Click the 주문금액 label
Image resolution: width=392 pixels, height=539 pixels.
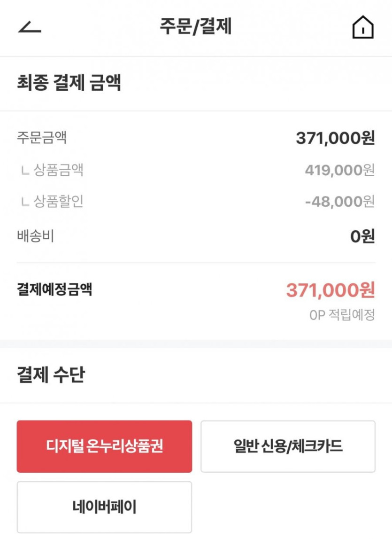click(x=42, y=138)
